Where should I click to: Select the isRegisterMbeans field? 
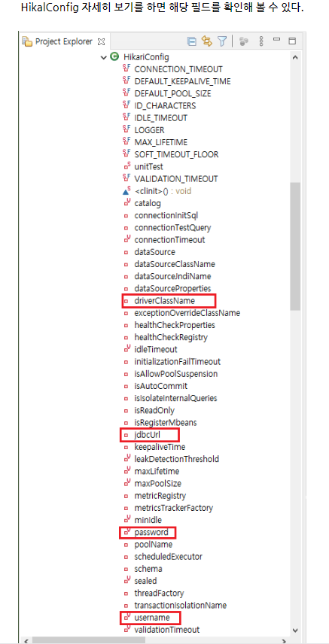tap(166, 423)
